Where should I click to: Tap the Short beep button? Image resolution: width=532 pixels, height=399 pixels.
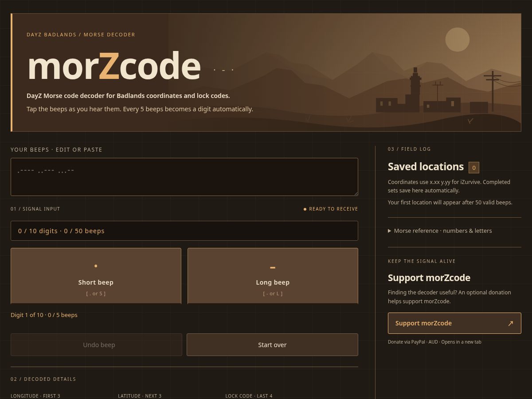tap(96, 276)
